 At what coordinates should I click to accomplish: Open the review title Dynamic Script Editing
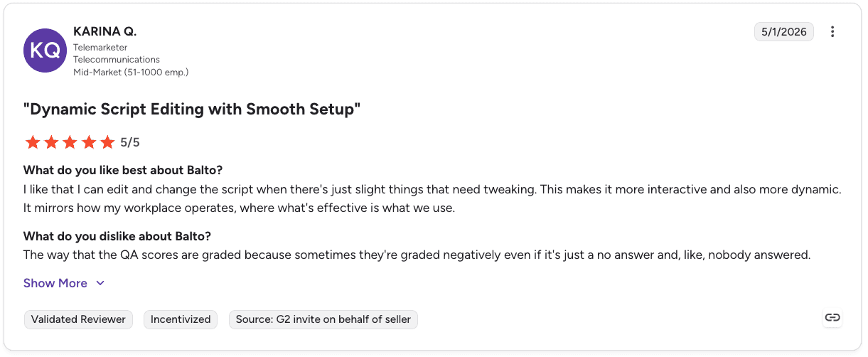pos(192,109)
